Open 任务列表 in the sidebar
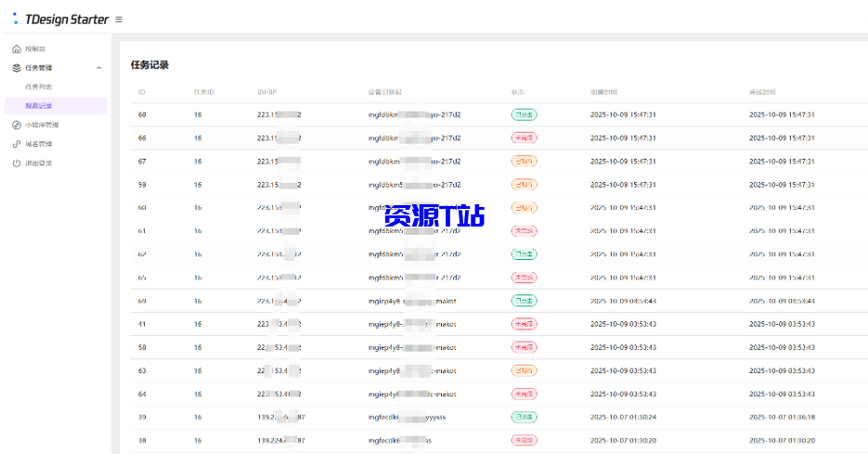 (39, 86)
